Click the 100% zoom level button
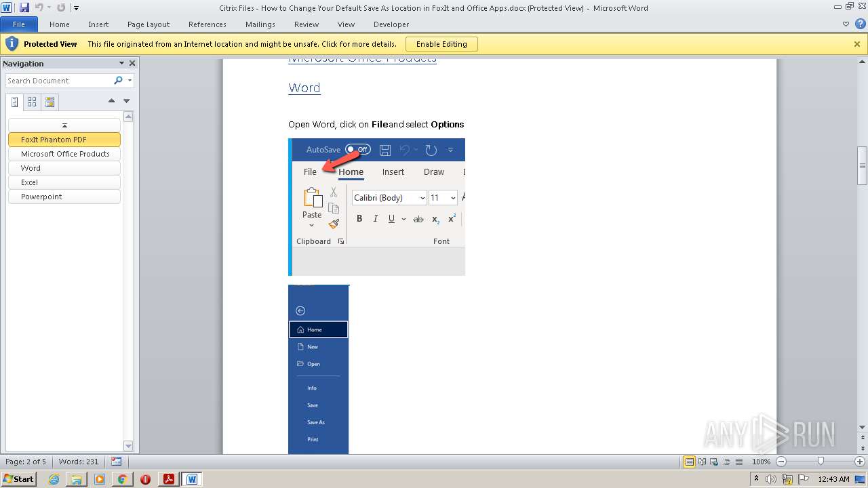868x488 pixels. click(761, 462)
